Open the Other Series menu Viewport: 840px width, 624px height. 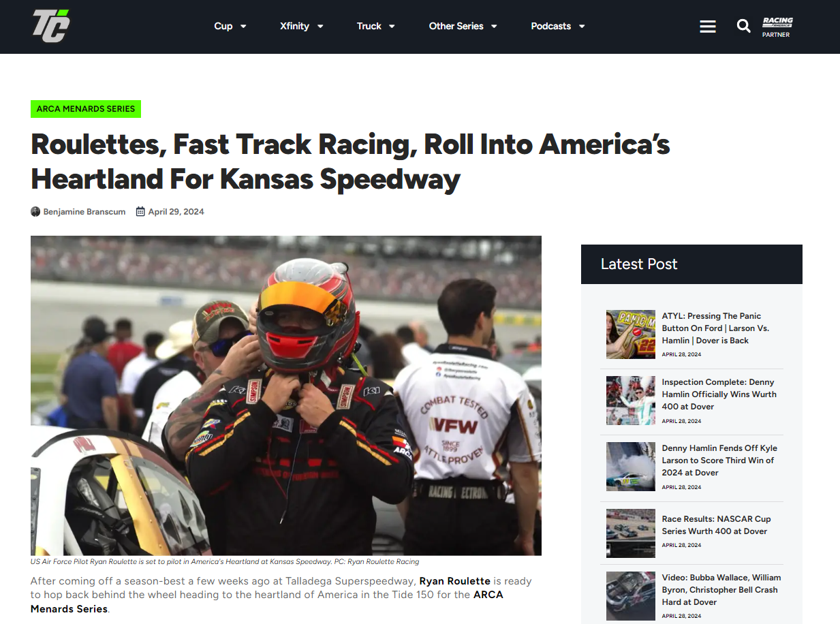(463, 26)
